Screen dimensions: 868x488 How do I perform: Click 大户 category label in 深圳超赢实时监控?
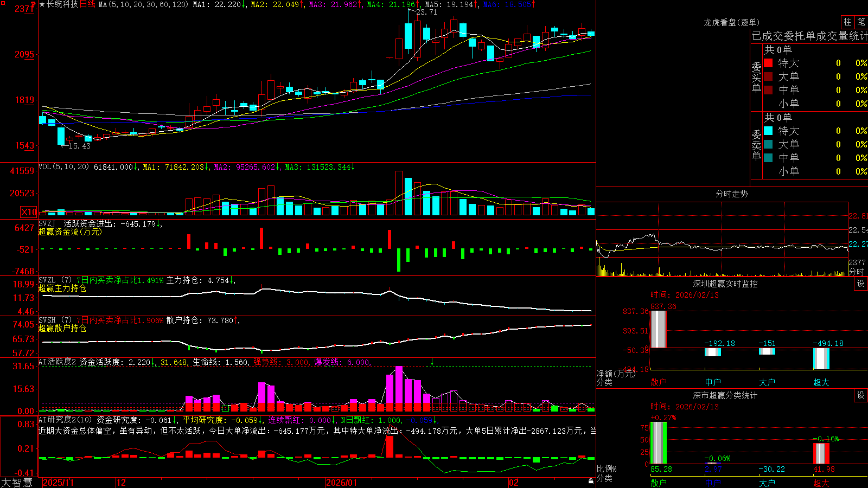[x=767, y=382]
